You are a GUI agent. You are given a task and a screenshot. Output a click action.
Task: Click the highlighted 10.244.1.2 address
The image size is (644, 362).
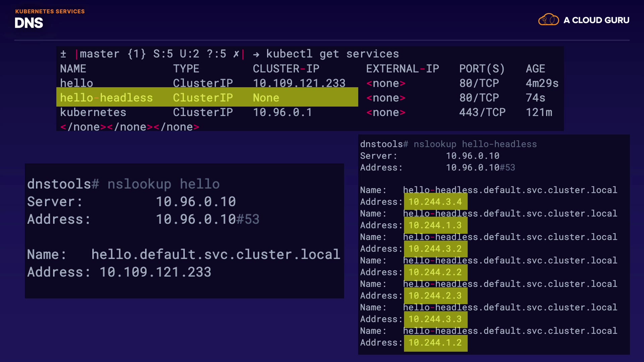[x=435, y=343]
